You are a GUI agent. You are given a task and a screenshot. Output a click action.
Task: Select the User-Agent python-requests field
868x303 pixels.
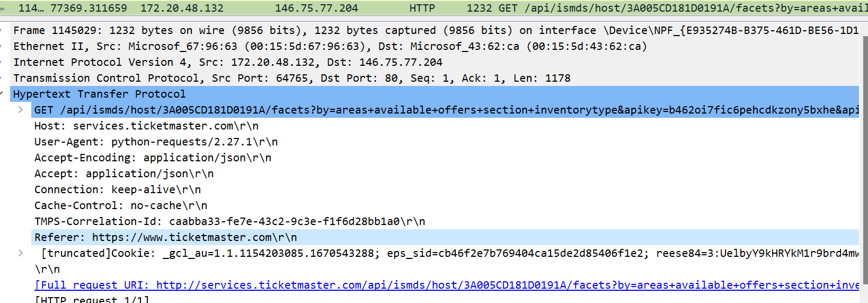pyautogui.click(x=156, y=142)
